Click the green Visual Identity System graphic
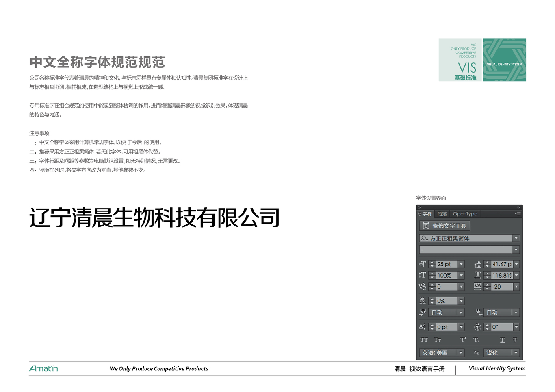The height and width of the screenshot is (392, 555). 505,60
